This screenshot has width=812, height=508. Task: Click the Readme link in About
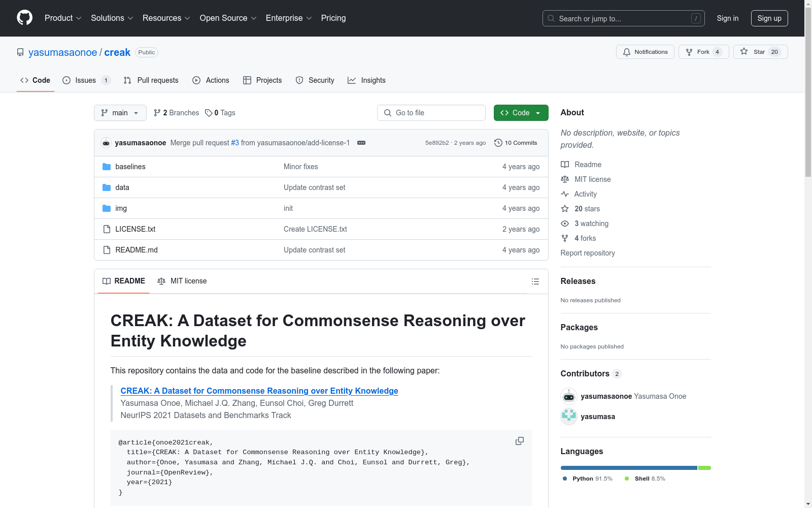581,165
